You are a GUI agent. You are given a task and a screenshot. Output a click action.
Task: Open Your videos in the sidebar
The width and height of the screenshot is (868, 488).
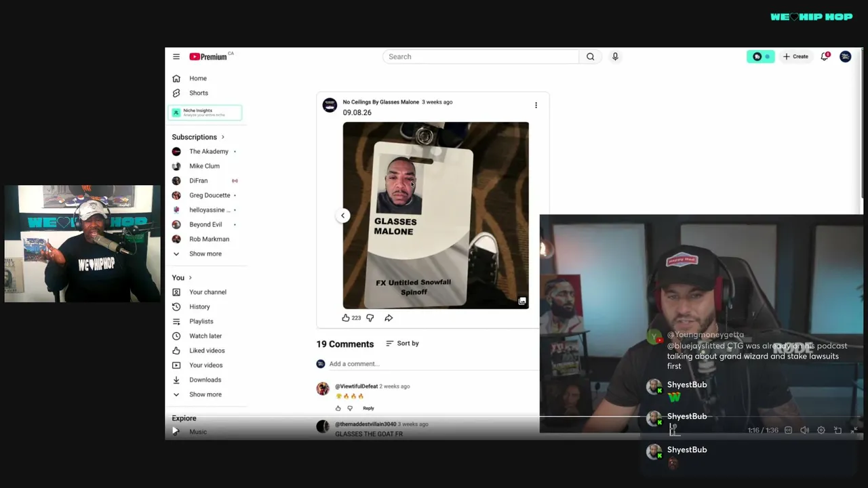pos(206,365)
